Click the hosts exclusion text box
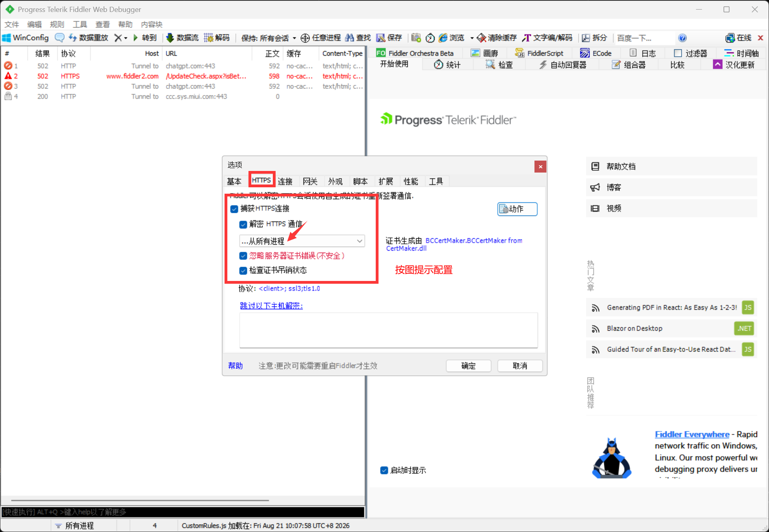Viewport: 769px width, 532px height. (x=388, y=330)
